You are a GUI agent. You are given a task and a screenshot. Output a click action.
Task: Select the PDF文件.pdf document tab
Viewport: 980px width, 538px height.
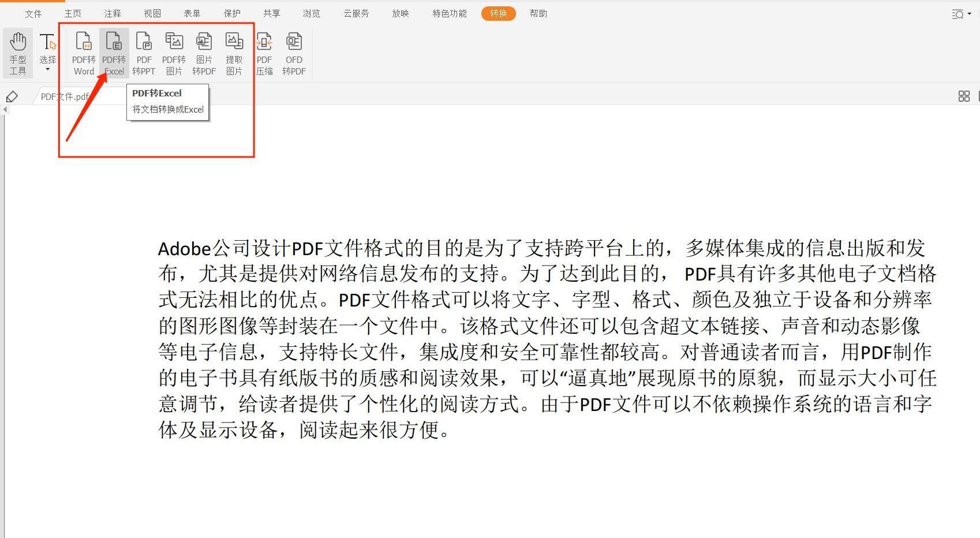[x=65, y=96]
